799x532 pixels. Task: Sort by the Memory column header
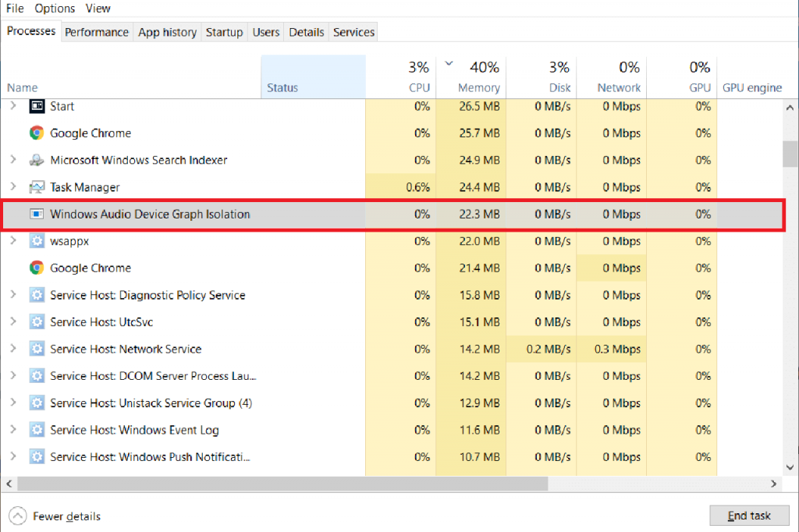471,76
